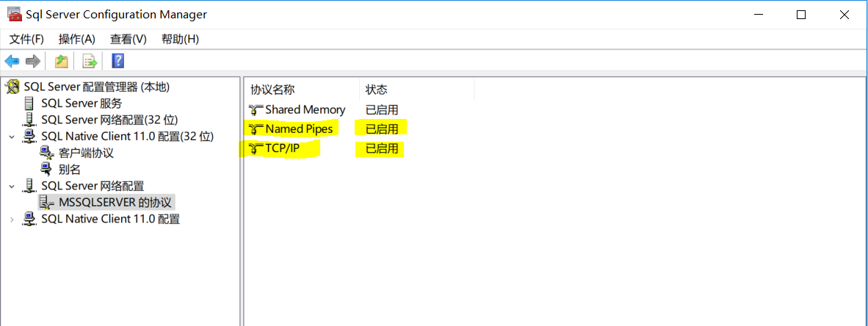Click the SQL Native Client 11.0 配置(32 位) icon
This screenshot has height=326, width=868.
(x=29, y=136)
